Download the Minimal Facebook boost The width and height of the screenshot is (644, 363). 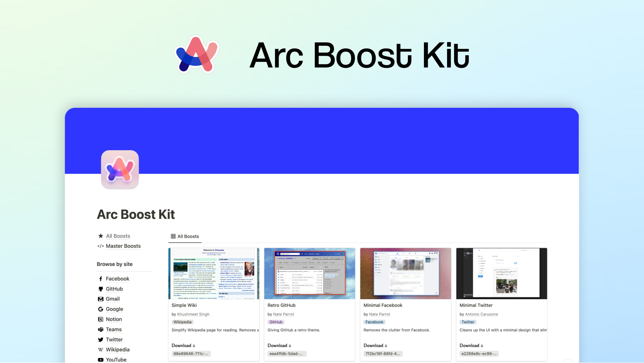(375, 346)
